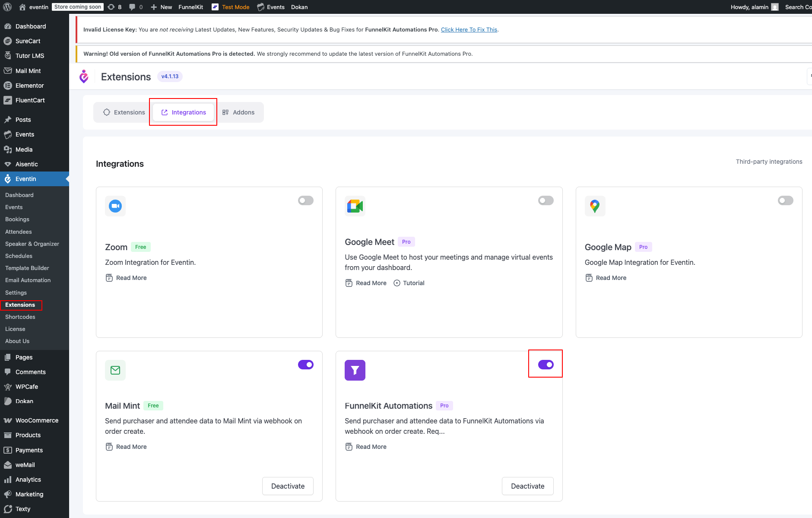Open Speaker & Organizer submenu
This screenshot has width=812, height=518.
(x=32, y=244)
